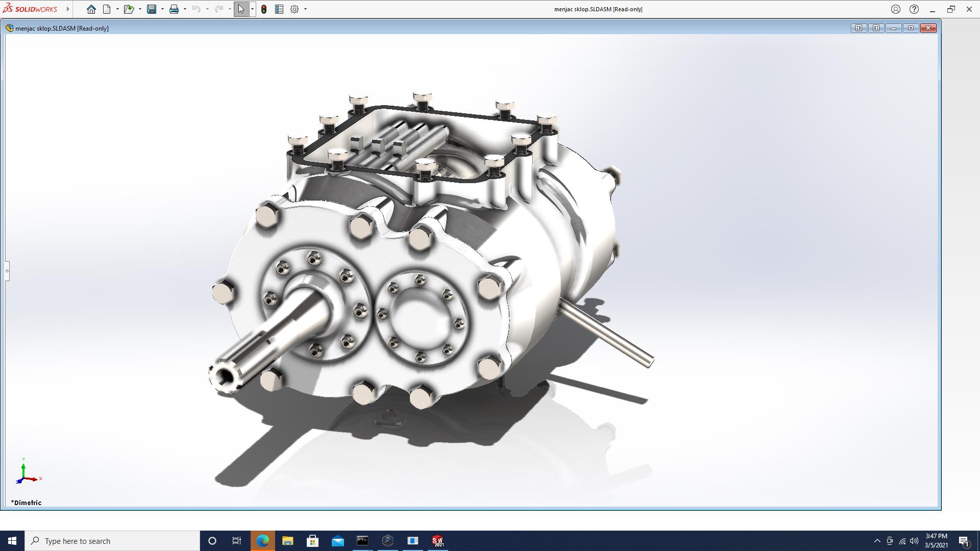Open File Properties icon
Viewport: 980px width, 551px height.
pyautogui.click(x=279, y=9)
